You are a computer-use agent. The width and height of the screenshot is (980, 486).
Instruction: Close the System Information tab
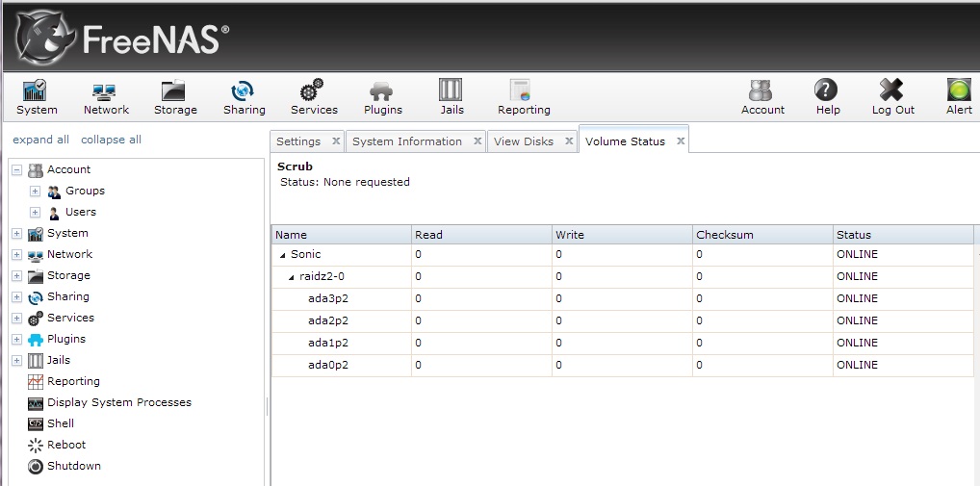(477, 141)
